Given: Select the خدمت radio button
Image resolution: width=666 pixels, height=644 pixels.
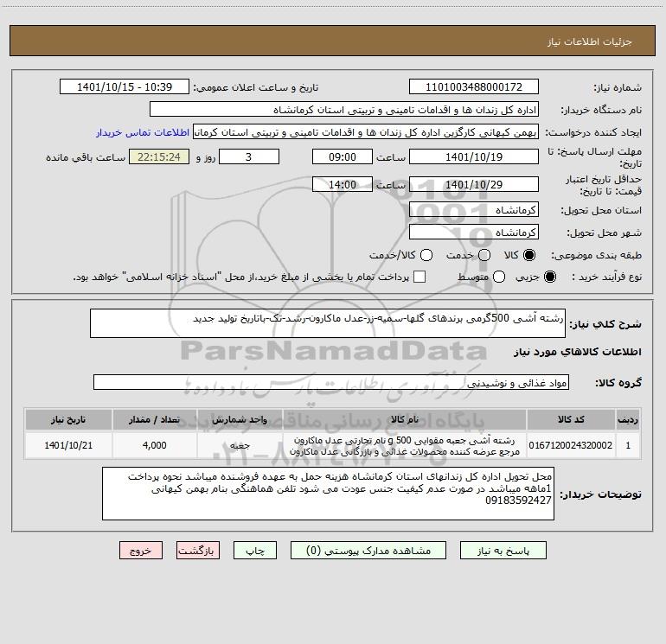Looking at the screenshot, I should (484, 255).
